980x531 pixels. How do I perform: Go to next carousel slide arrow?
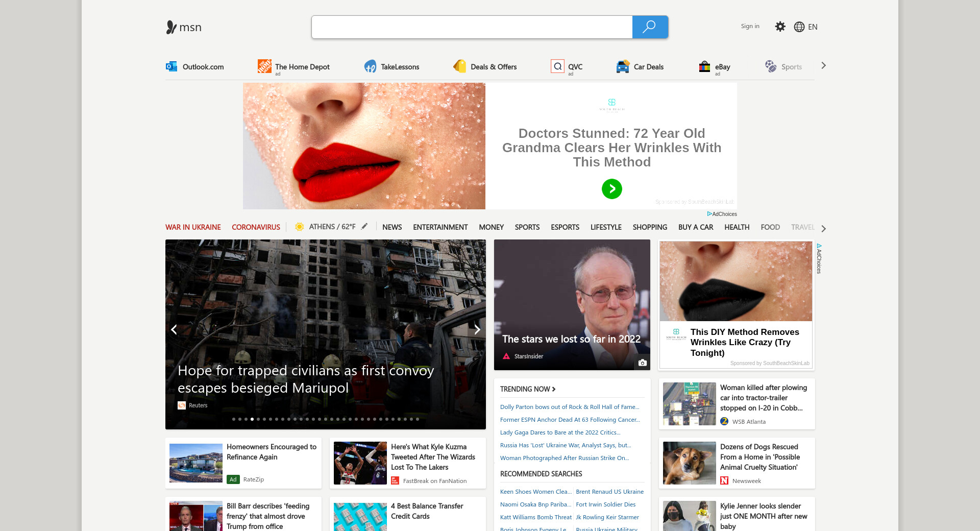(477, 330)
